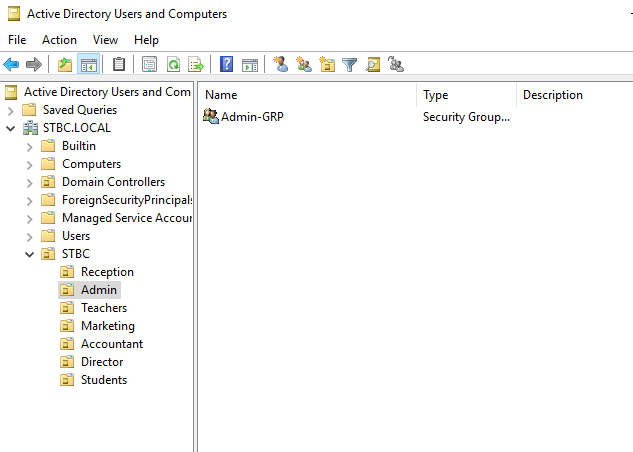Open the View menu
Viewport: 633px width, 452px height.
(x=105, y=40)
